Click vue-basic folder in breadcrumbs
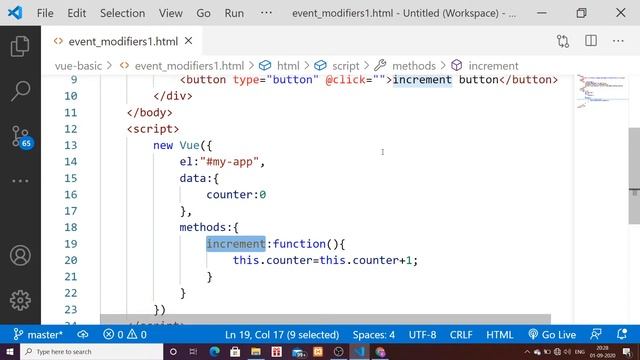Viewport: 640px width, 360px height. click(78, 66)
